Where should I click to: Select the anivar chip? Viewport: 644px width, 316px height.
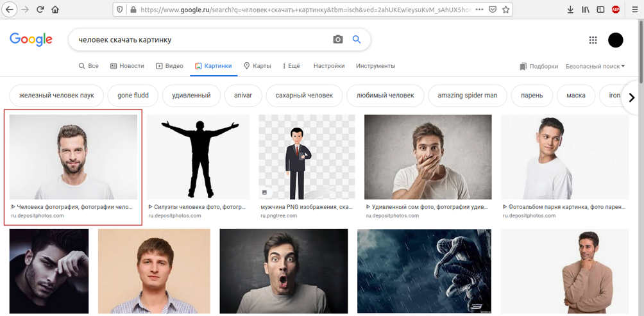click(243, 96)
